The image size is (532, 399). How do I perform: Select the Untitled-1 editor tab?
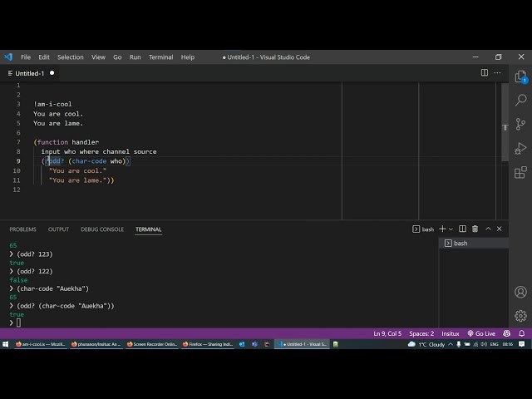(30, 73)
